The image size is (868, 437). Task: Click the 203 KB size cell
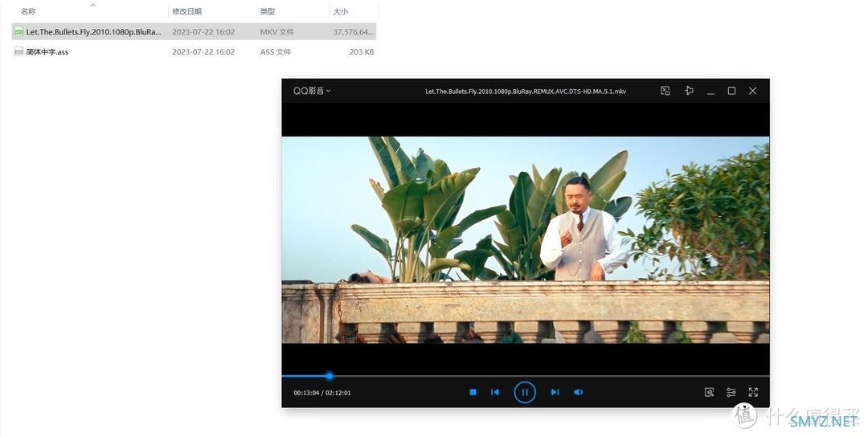(x=362, y=51)
